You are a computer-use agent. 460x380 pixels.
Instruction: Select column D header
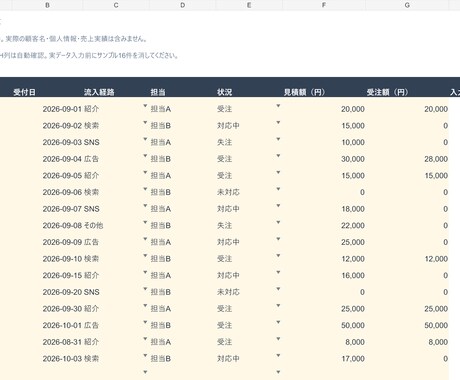[182, 5]
